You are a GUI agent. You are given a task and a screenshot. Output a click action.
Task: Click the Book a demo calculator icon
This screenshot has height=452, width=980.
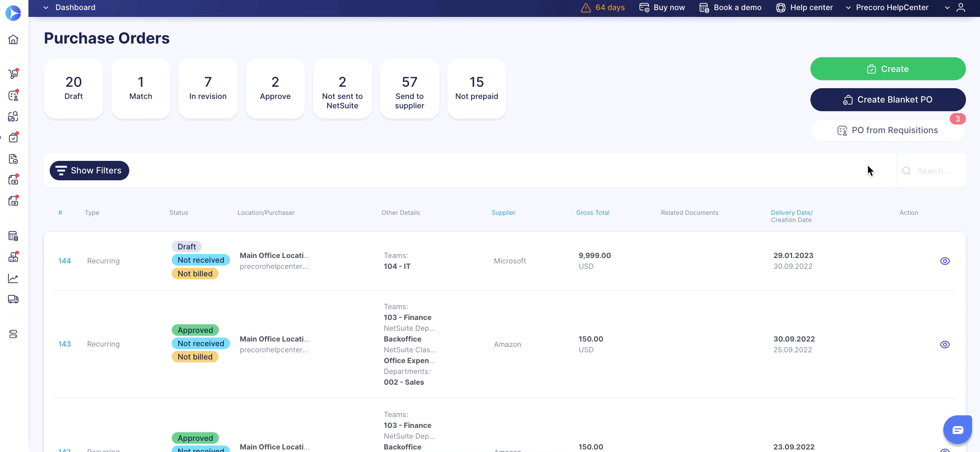[704, 8]
